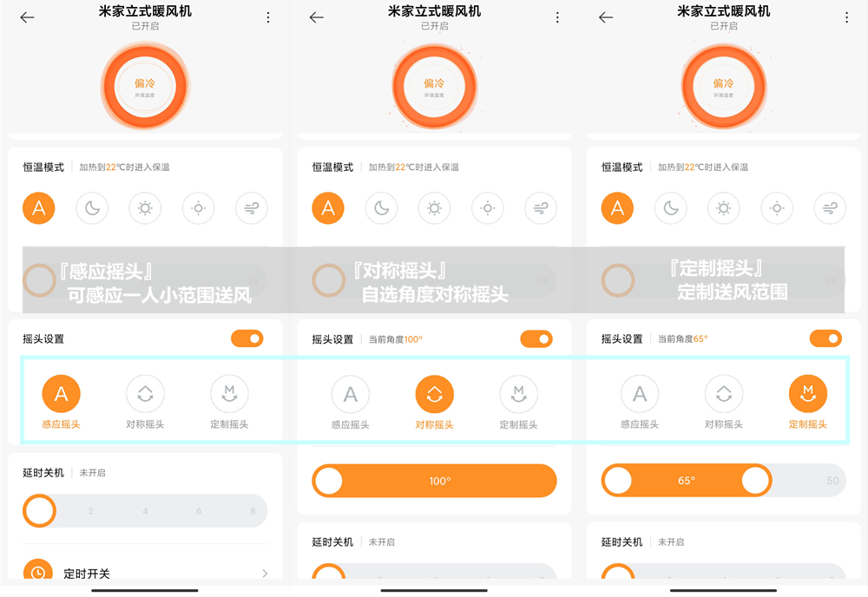
Task: Toggle off oscillation in the 65° panel
Action: (x=826, y=339)
